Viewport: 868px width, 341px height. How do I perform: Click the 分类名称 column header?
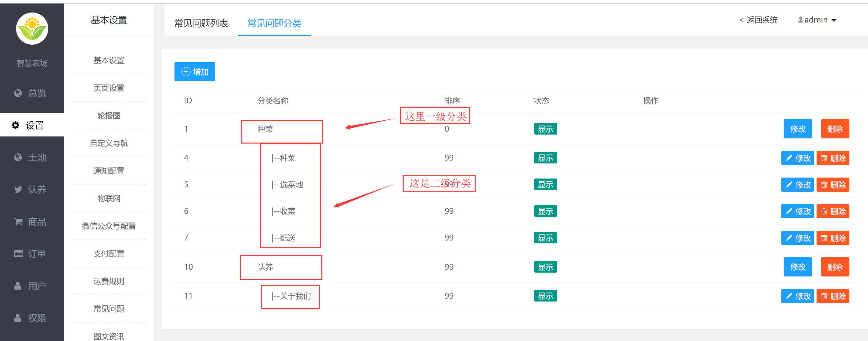pos(273,101)
